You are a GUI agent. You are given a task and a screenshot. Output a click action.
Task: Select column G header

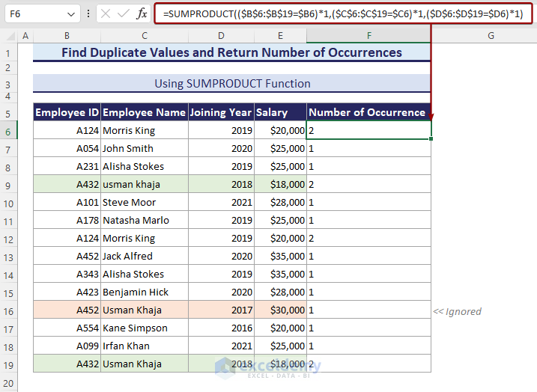491,36
